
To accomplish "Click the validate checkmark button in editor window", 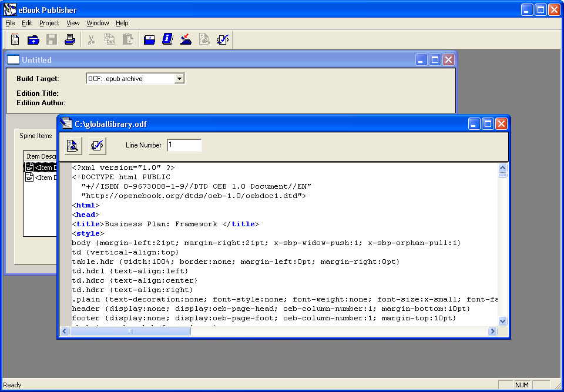I will (x=97, y=145).
